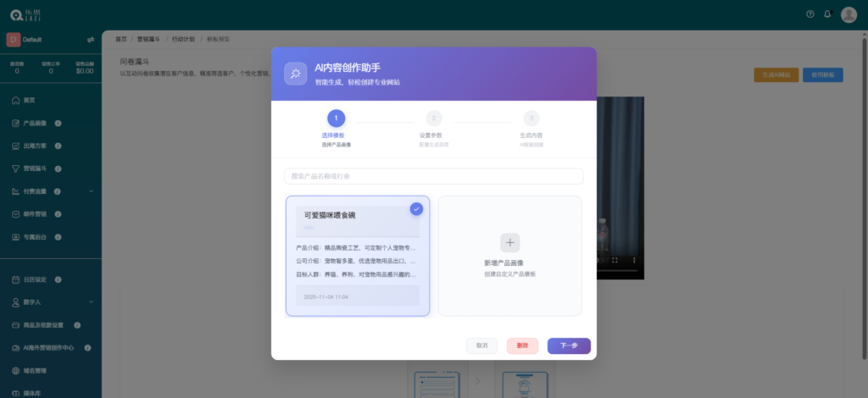Click the 首页 home icon in sidebar
868x398 pixels.
click(16, 100)
